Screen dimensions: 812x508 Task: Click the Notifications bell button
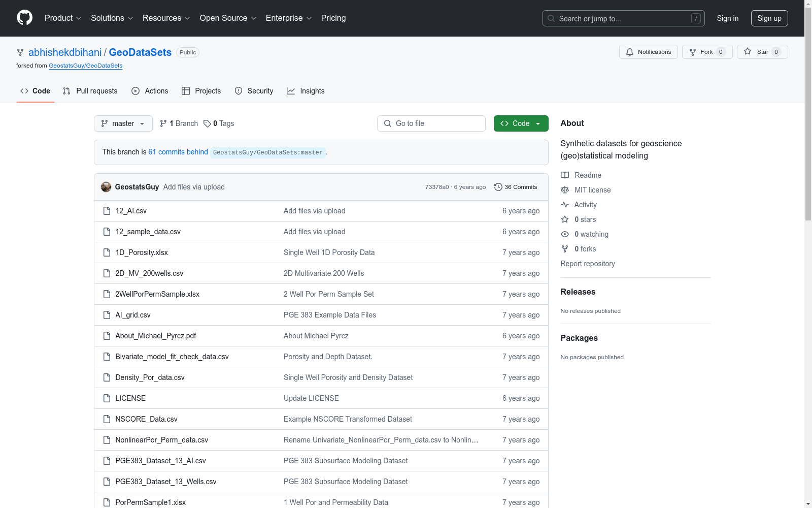tap(648, 52)
